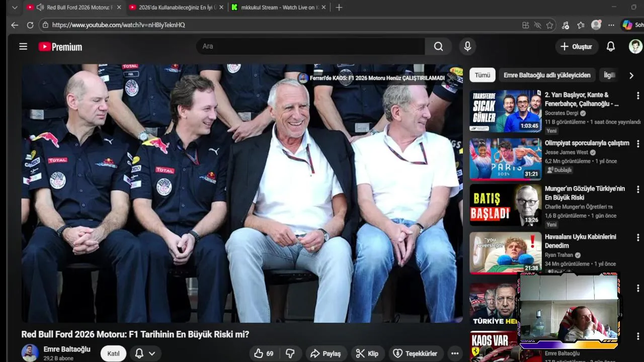Click the Socrates Dergi channel name
The image size is (644, 362).
point(561,113)
